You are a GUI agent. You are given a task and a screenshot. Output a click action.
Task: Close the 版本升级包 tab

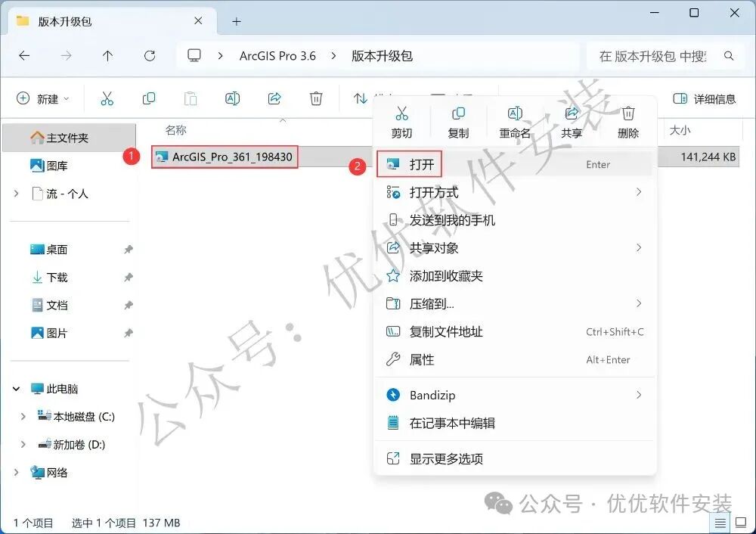click(198, 20)
